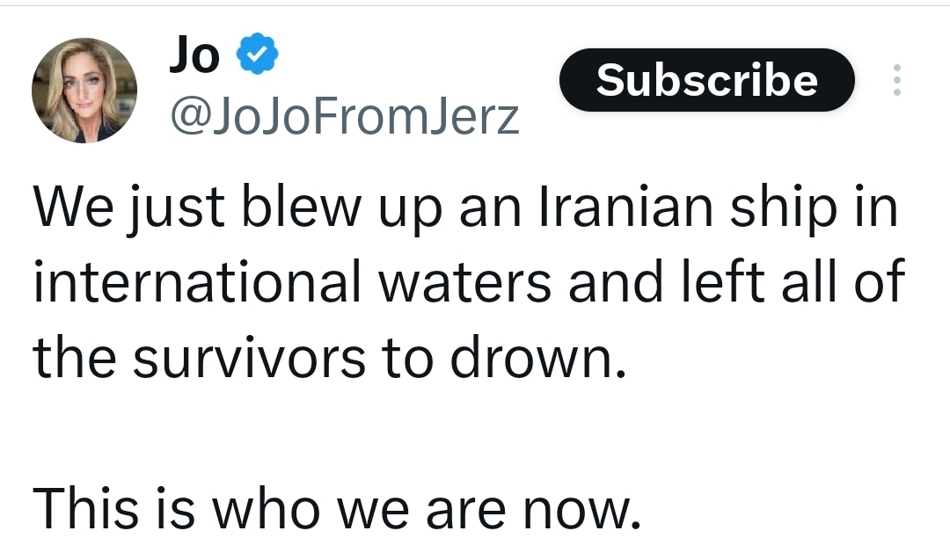Click the blue verified checkmark badge

click(x=259, y=56)
